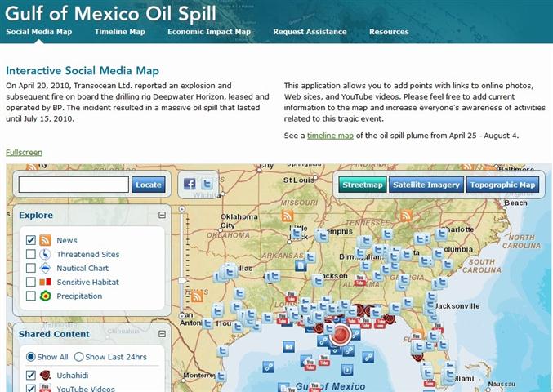
Task: Click the Threatened Sites bird icon
Action: (45, 254)
